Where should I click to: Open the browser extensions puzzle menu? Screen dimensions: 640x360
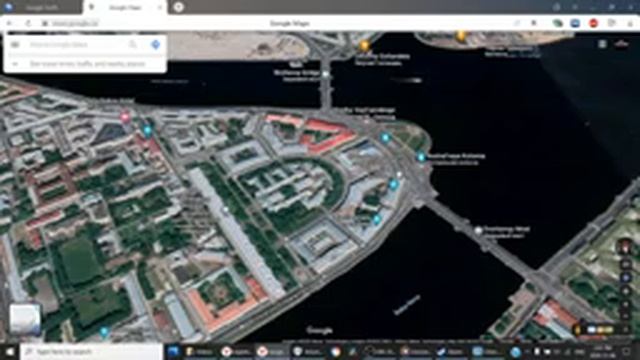(611, 23)
